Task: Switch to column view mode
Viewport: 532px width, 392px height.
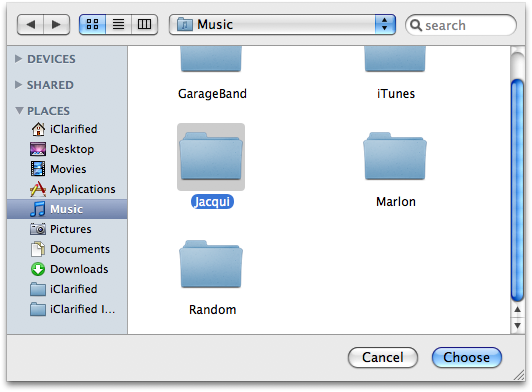Action: (145, 24)
